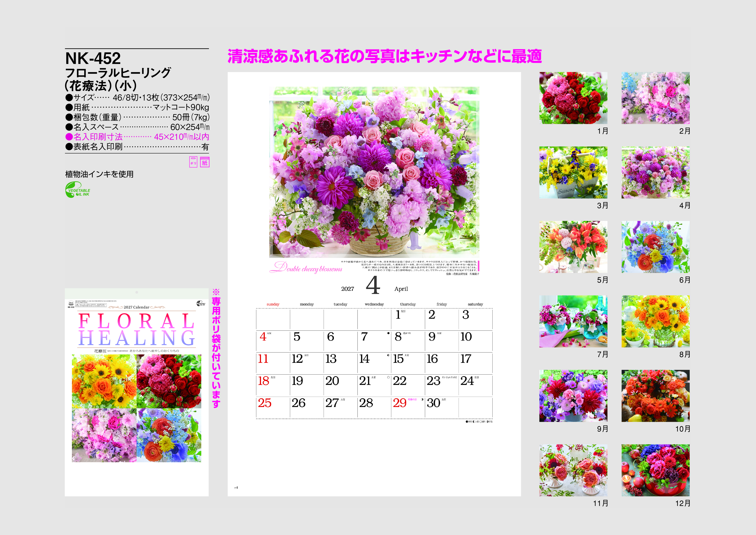
Task: Open the 10月 orange flowers thumbnail
Action: pyautogui.click(x=655, y=396)
